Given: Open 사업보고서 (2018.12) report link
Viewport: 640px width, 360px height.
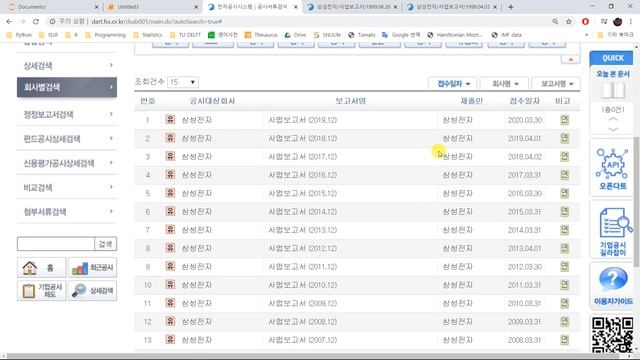Looking at the screenshot, I should click(302, 138).
